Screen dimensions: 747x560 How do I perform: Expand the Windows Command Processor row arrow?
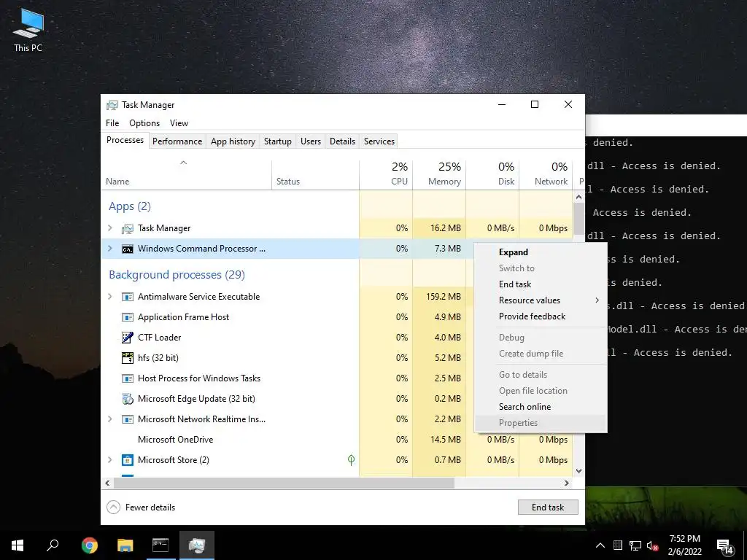point(110,249)
